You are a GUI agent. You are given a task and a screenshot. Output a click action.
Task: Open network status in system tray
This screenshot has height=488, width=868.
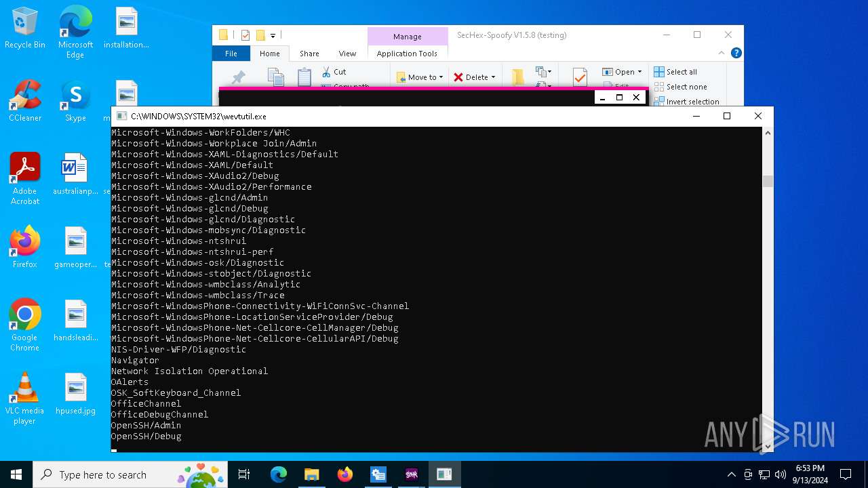764,474
